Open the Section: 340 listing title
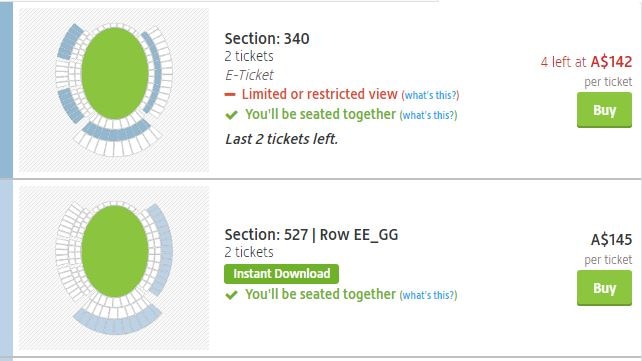The width and height of the screenshot is (642, 361). pyautogui.click(x=267, y=39)
